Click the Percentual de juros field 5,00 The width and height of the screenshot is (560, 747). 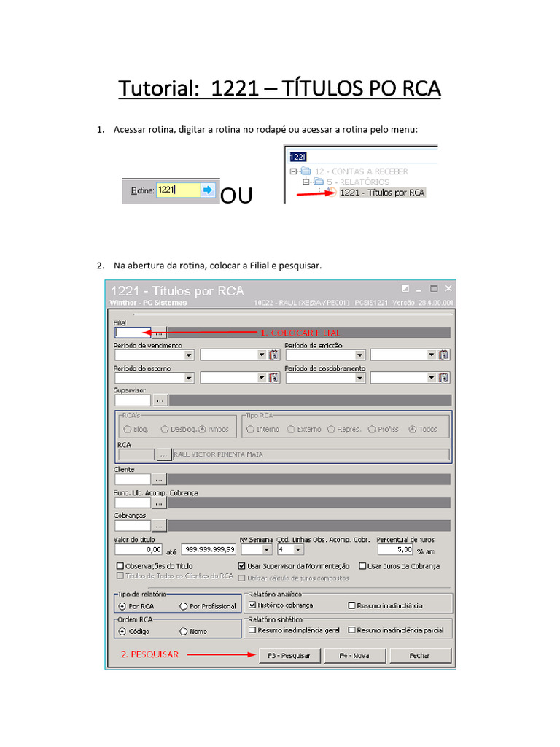coord(395,550)
